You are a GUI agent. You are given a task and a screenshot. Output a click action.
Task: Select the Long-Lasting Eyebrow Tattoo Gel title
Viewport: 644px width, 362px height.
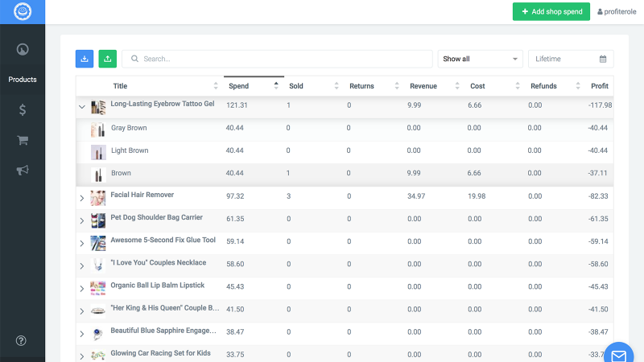click(163, 104)
